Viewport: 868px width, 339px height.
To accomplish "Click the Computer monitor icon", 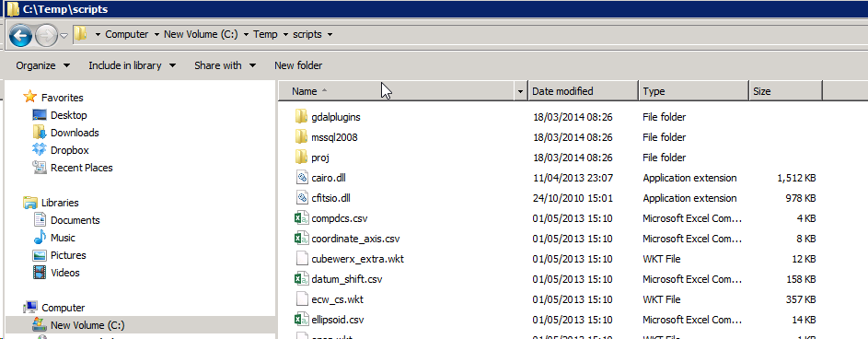I will (x=29, y=307).
